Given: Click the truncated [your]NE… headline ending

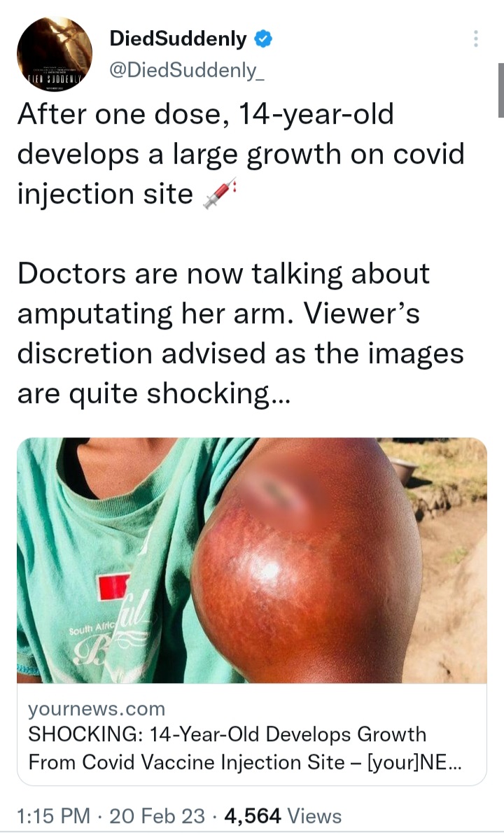Looking at the screenshot, I should pos(414,762).
